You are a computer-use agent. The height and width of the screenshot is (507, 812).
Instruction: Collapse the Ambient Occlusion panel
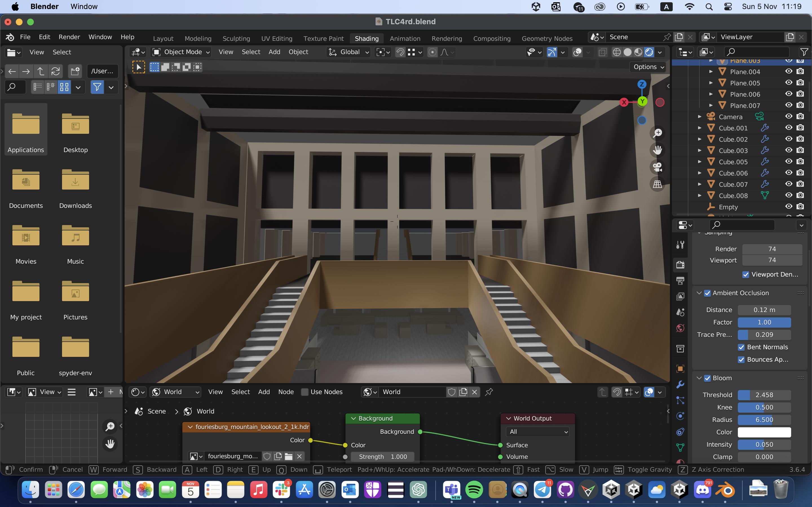point(699,293)
